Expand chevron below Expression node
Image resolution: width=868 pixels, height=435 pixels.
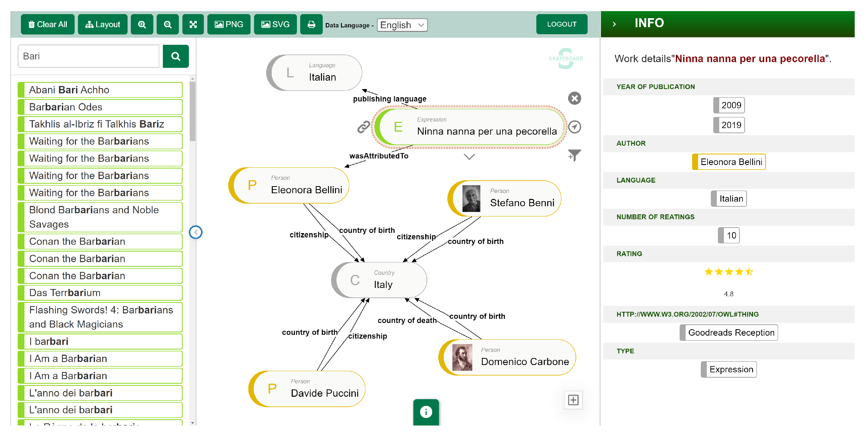tap(469, 157)
